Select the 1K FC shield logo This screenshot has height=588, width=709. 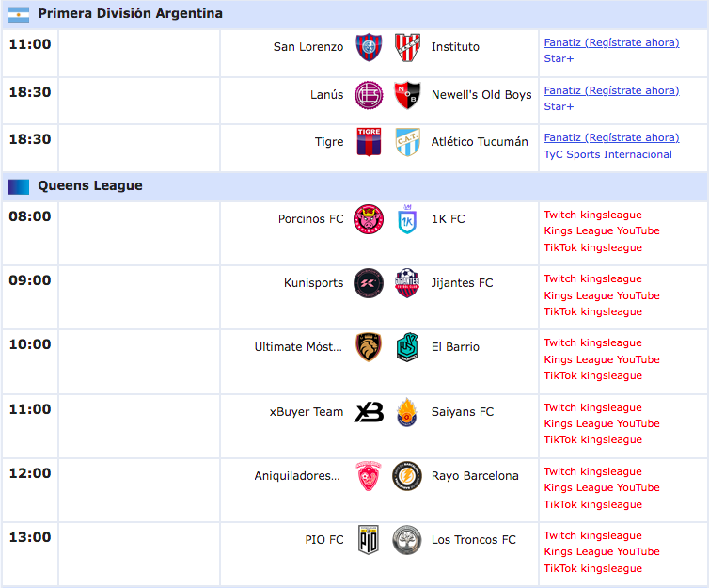pos(407,219)
